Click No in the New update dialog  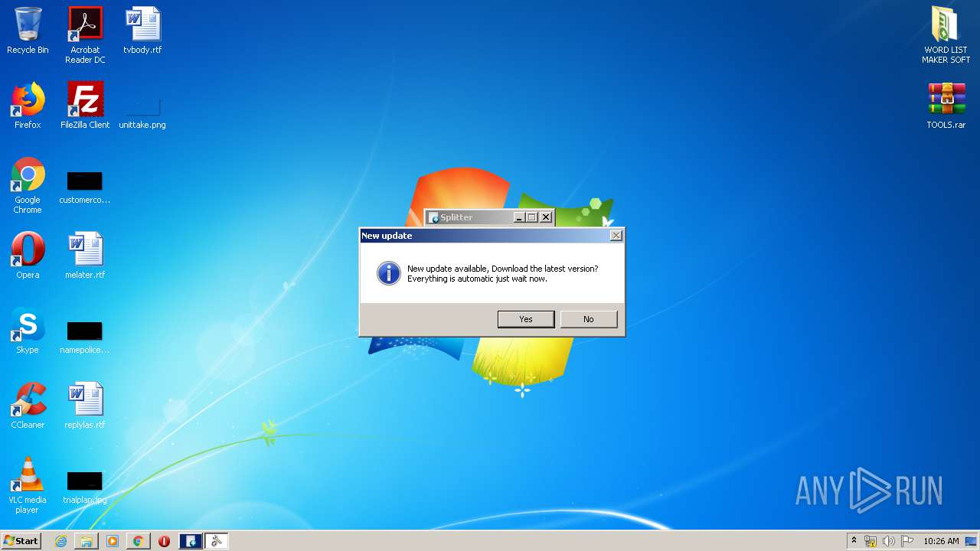[589, 319]
